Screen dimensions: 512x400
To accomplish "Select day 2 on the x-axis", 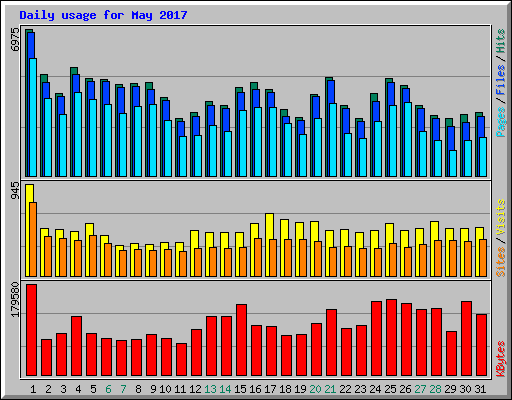I will pos(48,389).
